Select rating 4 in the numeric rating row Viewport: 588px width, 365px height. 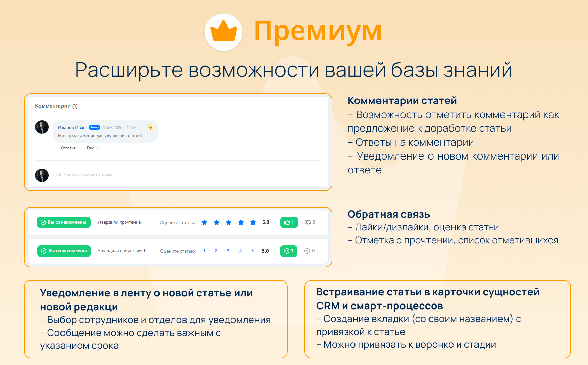[240, 251]
